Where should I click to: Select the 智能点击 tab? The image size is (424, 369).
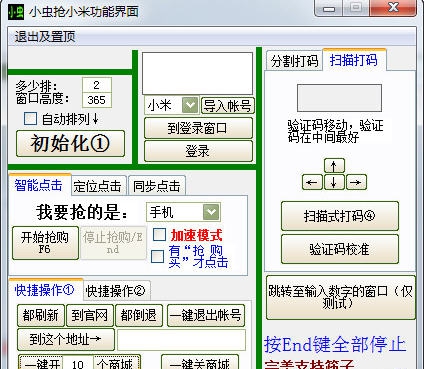[39, 185]
